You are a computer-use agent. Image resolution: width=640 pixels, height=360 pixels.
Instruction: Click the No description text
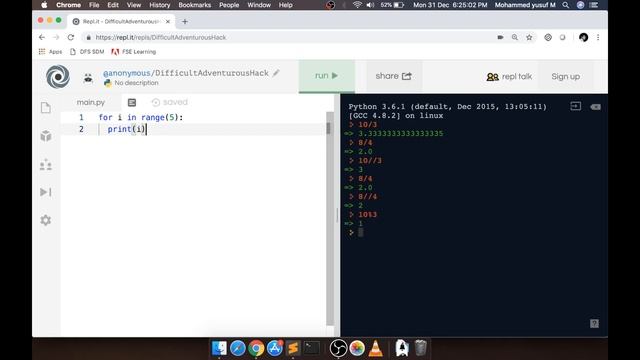click(136, 83)
